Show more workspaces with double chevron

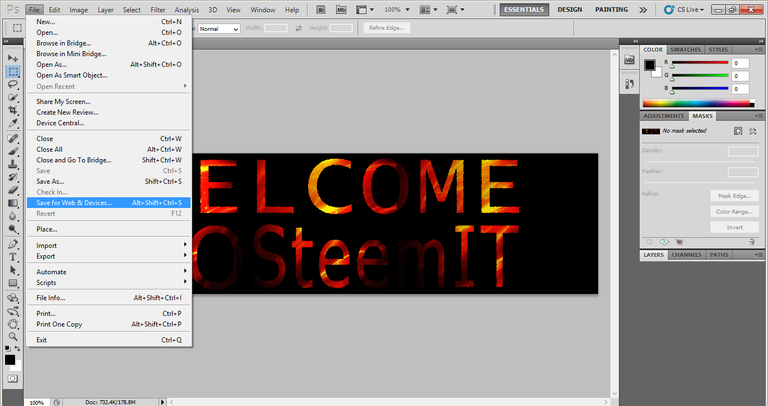643,9
